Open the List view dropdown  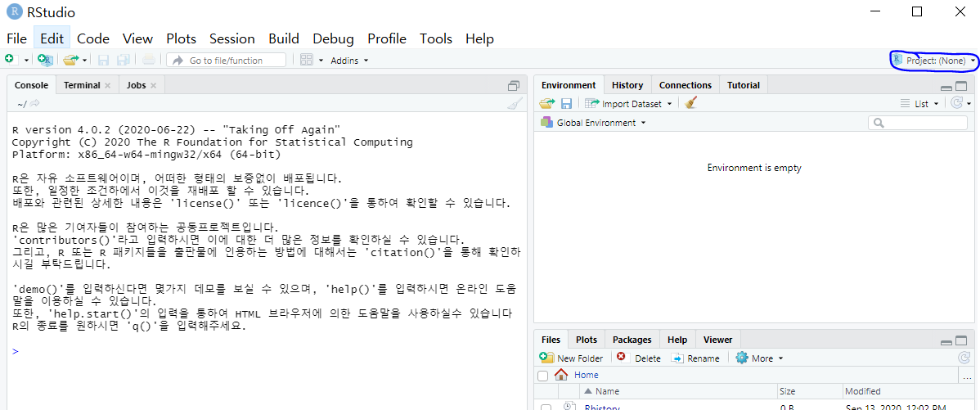[x=919, y=104]
